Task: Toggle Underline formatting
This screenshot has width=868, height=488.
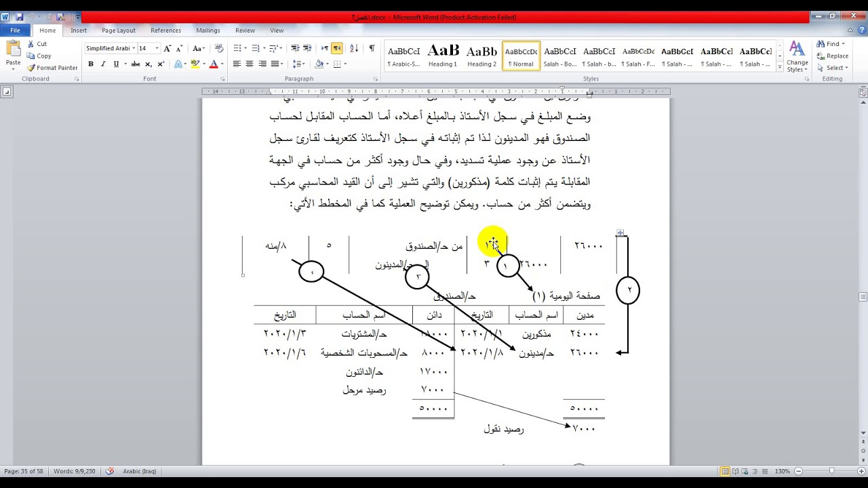Action: click(x=116, y=64)
